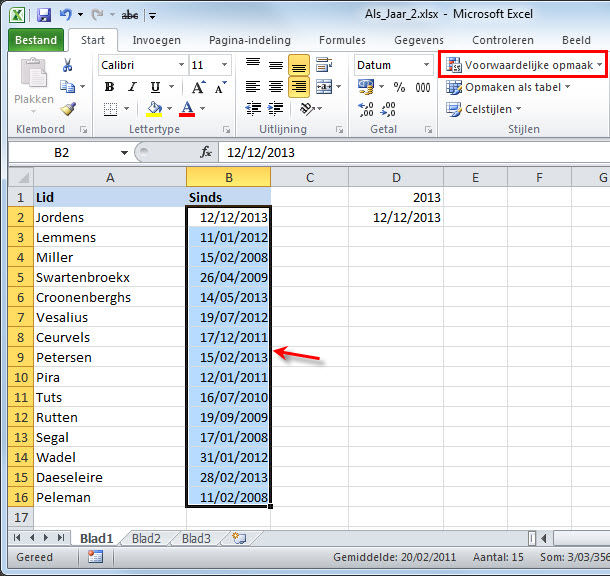Click the insert new worksheet icon
This screenshot has width=610, height=576.
238,538
